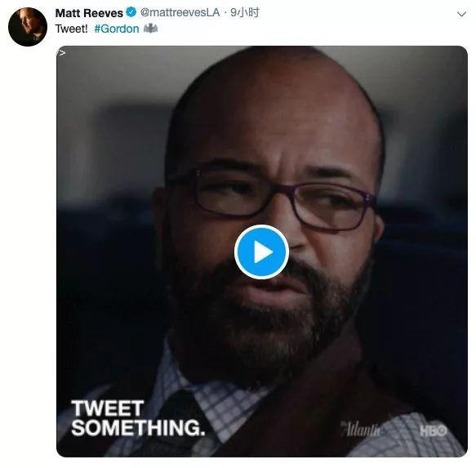Click the blue verified badge
476x468 pixels.
[x=131, y=12]
